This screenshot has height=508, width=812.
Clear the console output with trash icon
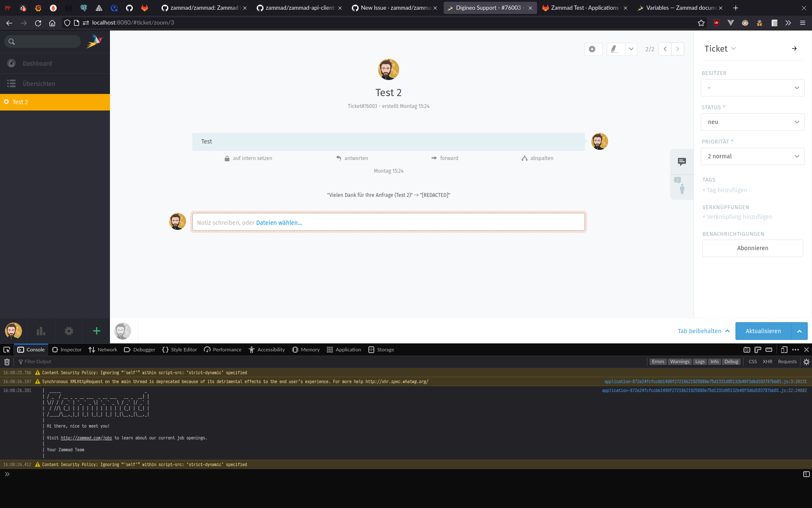[7, 362]
